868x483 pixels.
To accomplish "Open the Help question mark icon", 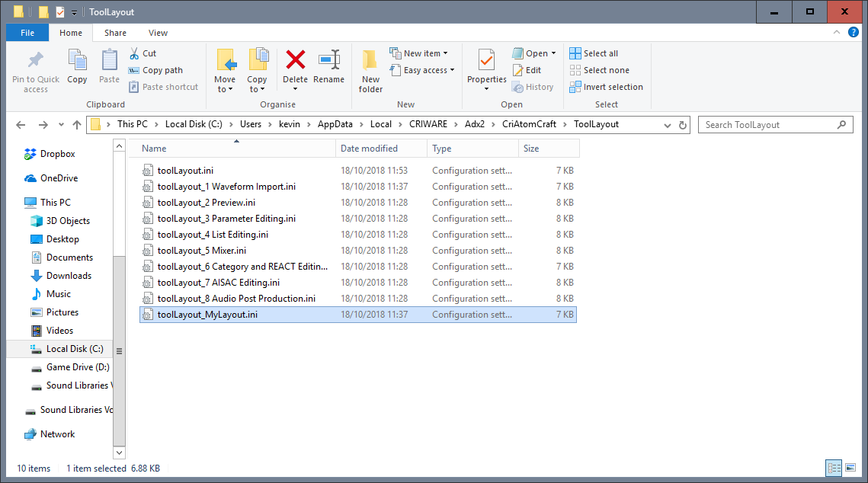I will click(853, 32).
